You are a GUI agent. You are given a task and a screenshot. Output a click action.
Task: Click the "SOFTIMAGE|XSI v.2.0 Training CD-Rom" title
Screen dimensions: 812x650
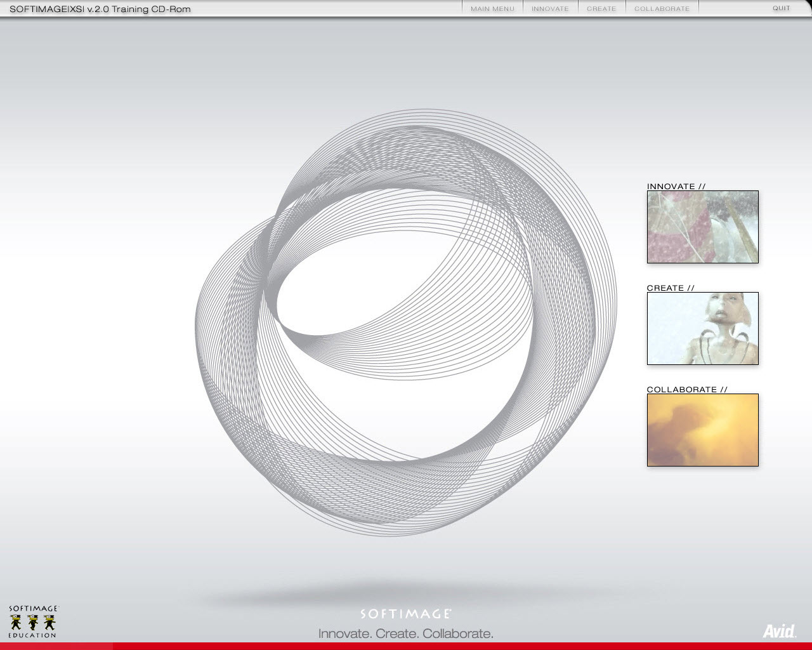click(100, 9)
